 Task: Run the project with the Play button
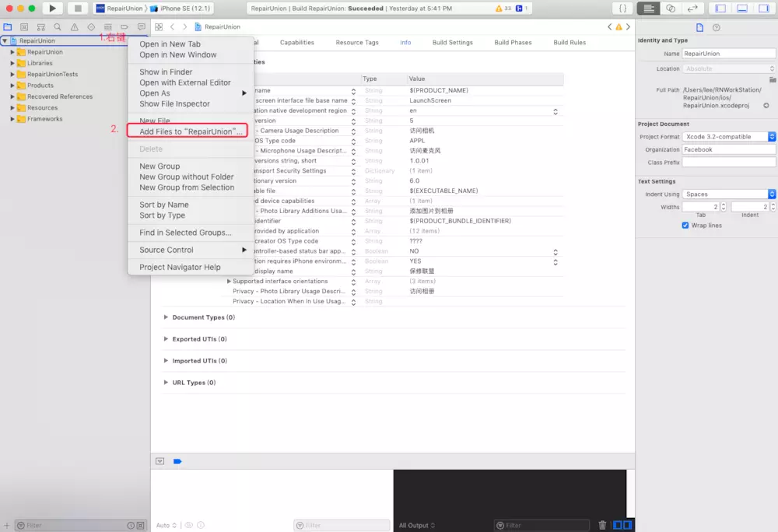pos(52,8)
